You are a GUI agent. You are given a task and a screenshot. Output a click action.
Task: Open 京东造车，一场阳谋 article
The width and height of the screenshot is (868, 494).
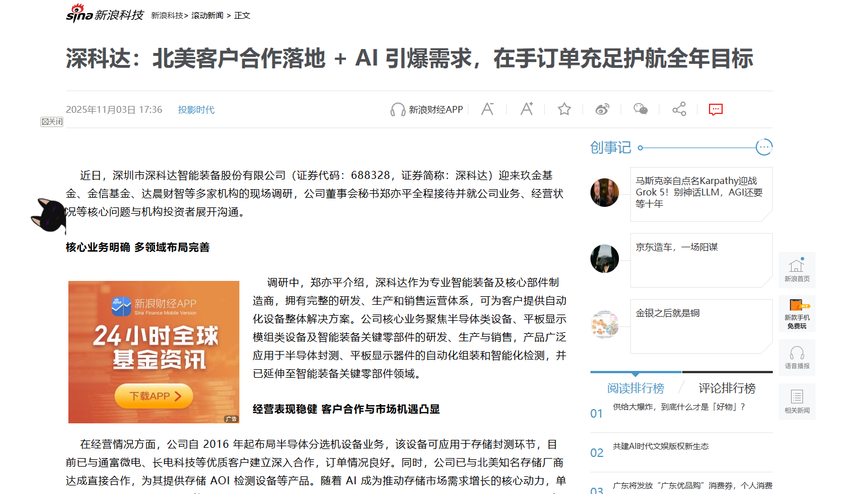pyautogui.click(x=677, y=247)
